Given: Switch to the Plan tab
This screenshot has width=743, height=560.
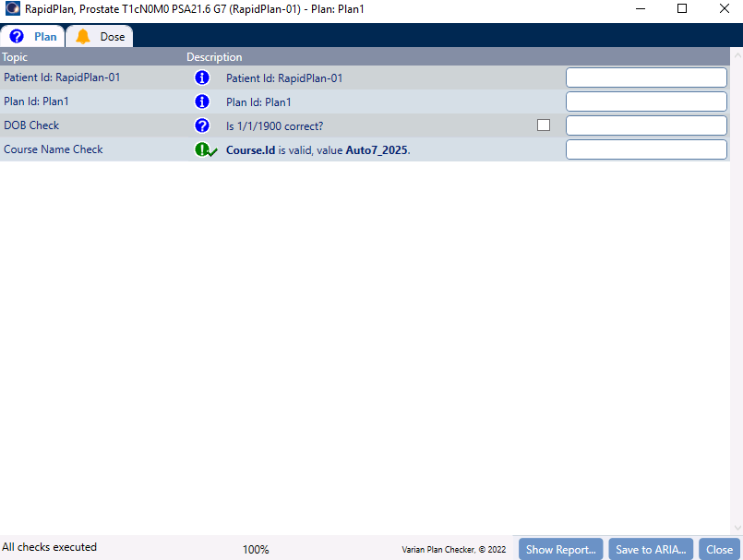Looking at the screenshot, I should [32, 36].
